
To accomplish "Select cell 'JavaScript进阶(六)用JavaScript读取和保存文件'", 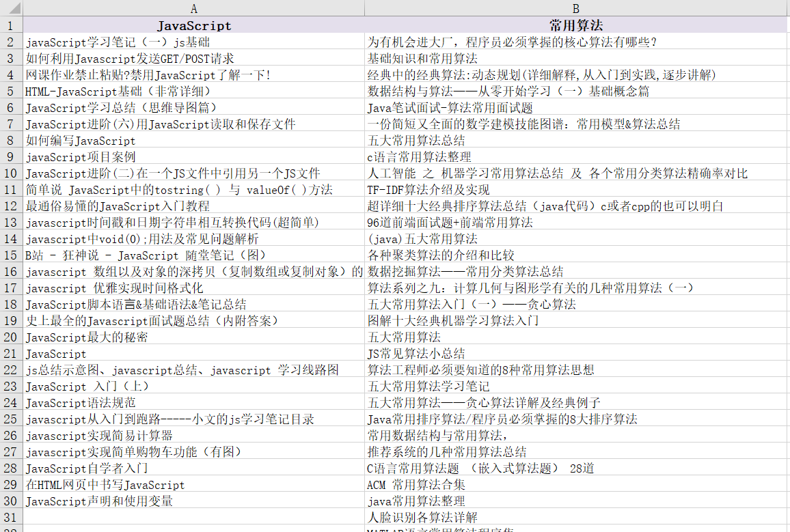I will coord(194,124).
